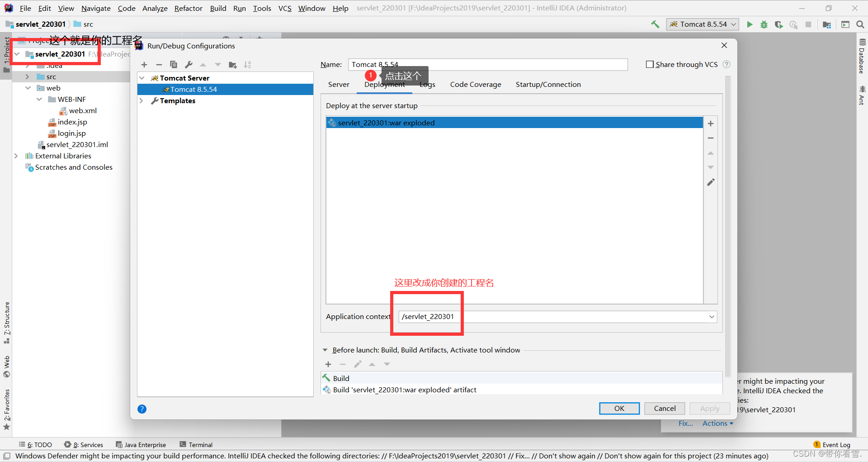Open the Terminal tool window

click(x=196, y=445)
